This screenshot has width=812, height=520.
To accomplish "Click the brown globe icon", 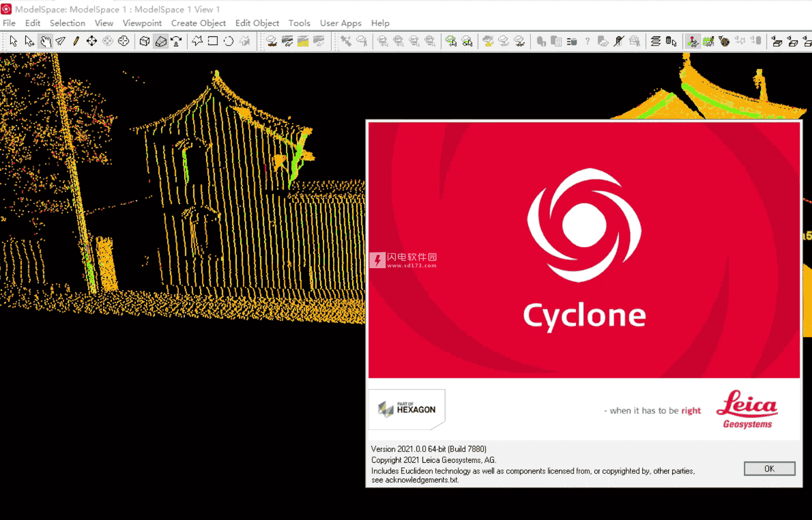I will pos(724,41).
